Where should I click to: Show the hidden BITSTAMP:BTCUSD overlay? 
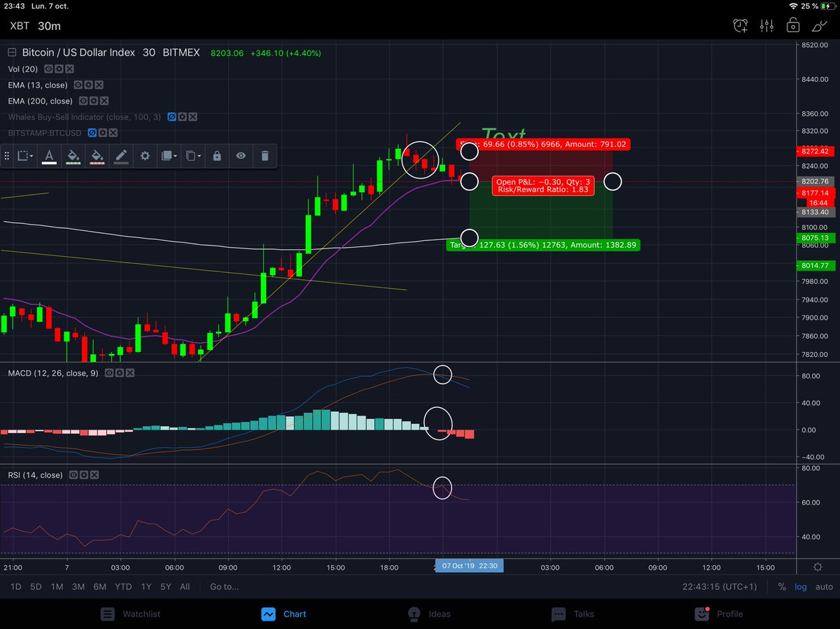point(92,132)
